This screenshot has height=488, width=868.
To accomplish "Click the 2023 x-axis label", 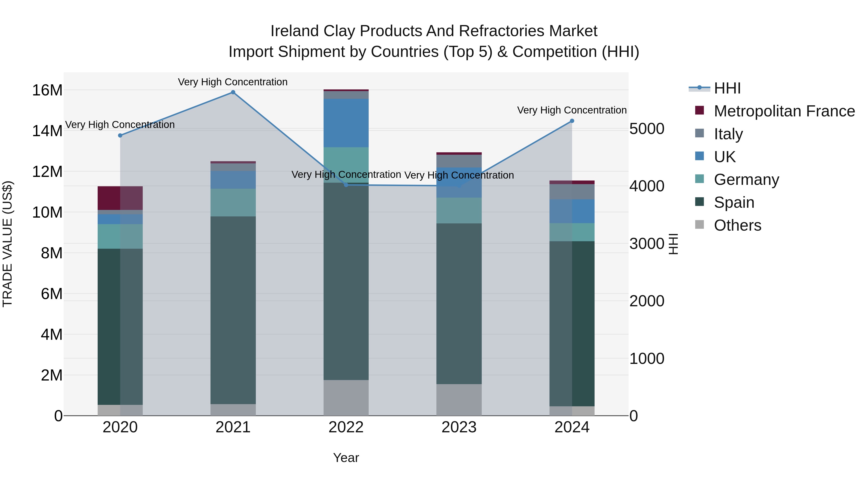I will pyautogui.click(x=459, y=427).
